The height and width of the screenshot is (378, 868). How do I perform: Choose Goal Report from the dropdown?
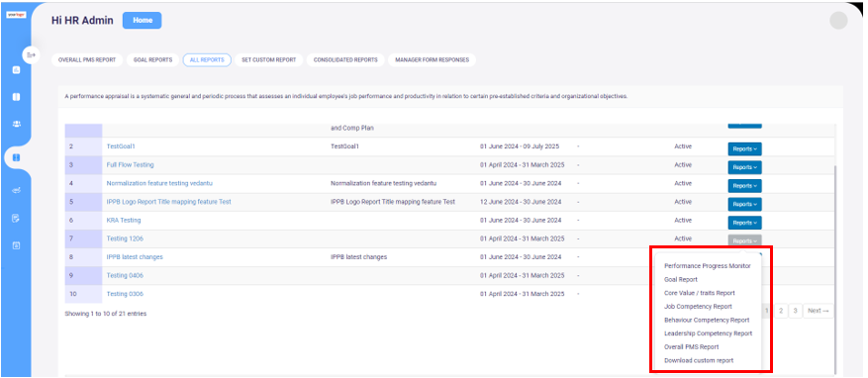click(x=680, y=279)
